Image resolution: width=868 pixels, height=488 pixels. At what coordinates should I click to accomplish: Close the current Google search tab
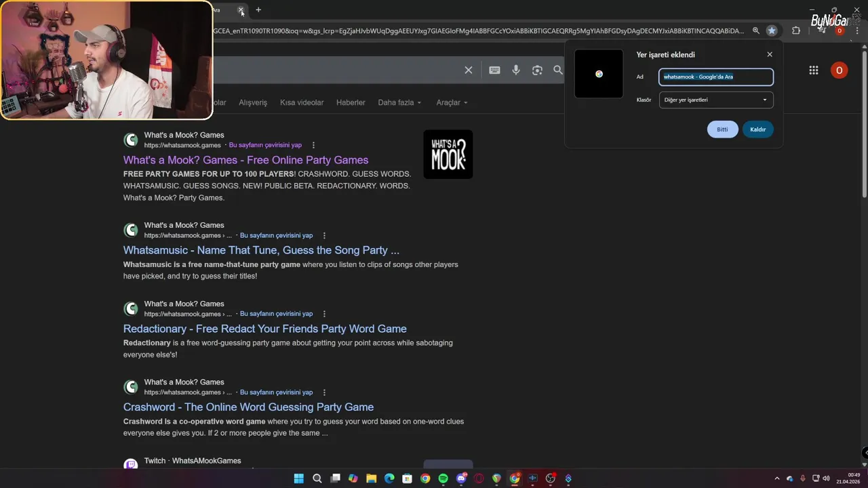[x=241, y=9]
